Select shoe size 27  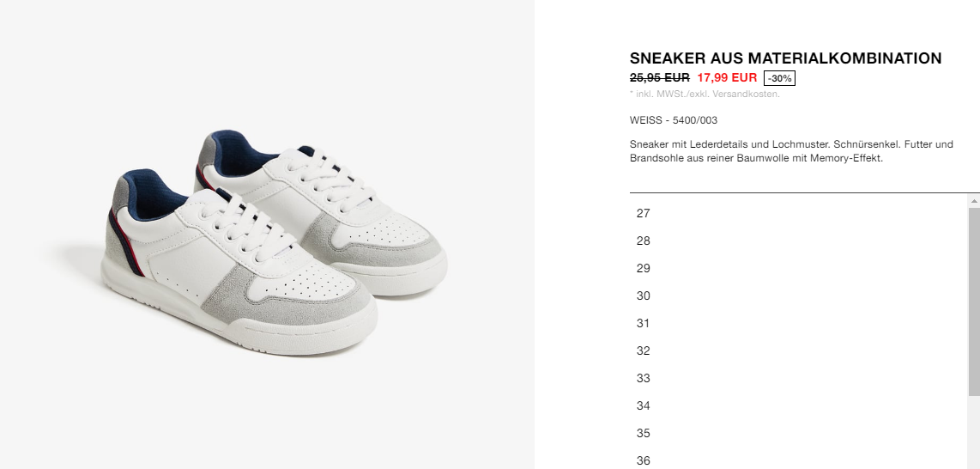pos(799,213)
